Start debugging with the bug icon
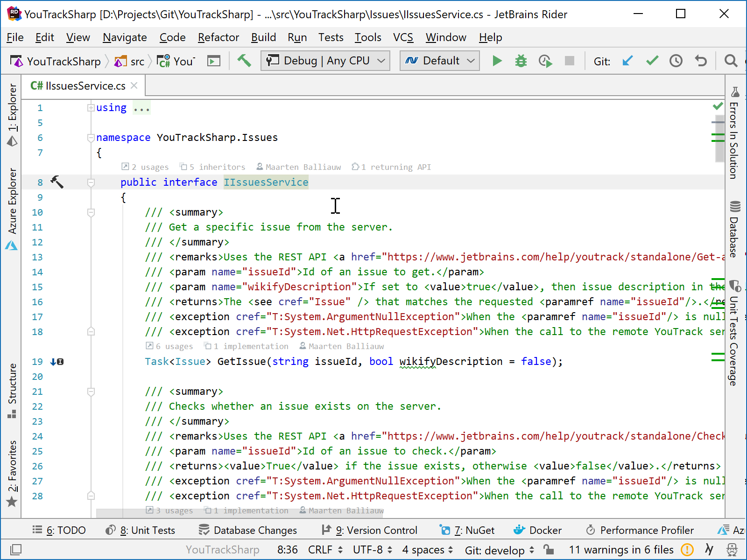This screenshot has height=560, width=747. point(521,61)
